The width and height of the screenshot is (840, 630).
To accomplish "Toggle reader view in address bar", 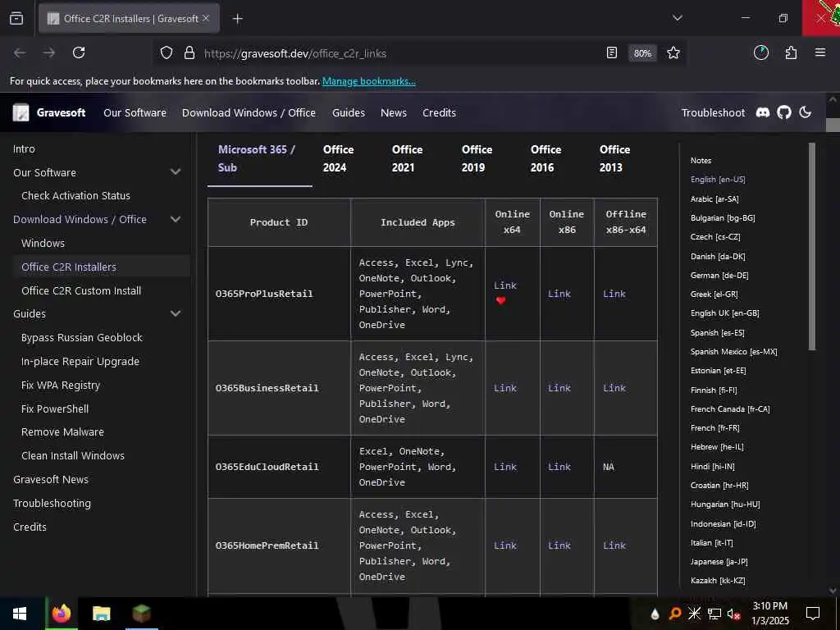I will pyautogui.click(x=612, y=52).
